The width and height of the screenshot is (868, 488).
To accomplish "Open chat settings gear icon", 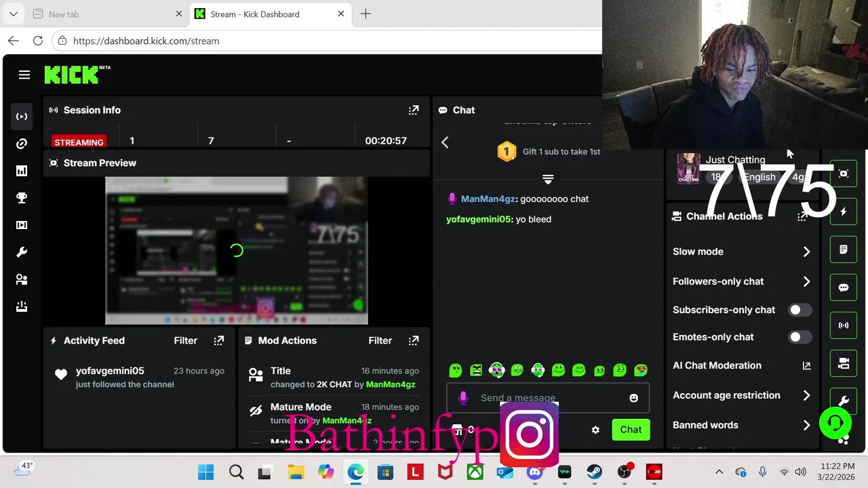I will 595,430.
